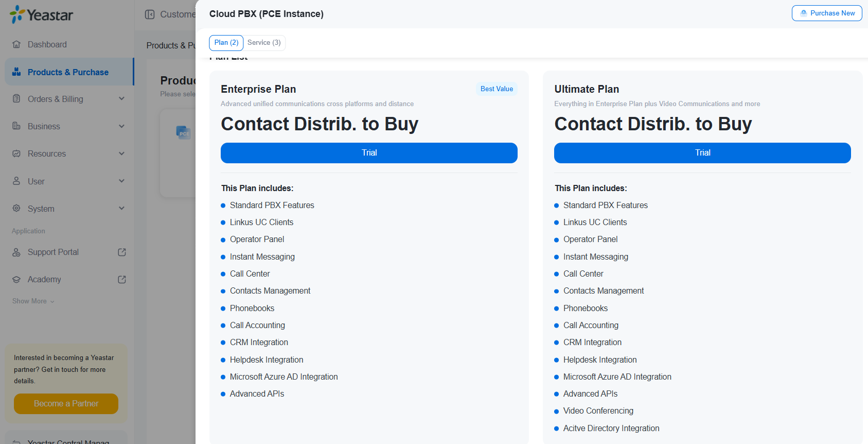Expand the Orders & Billing menu chevron
Screen dimensions: 868x444
tap(121, 99)
